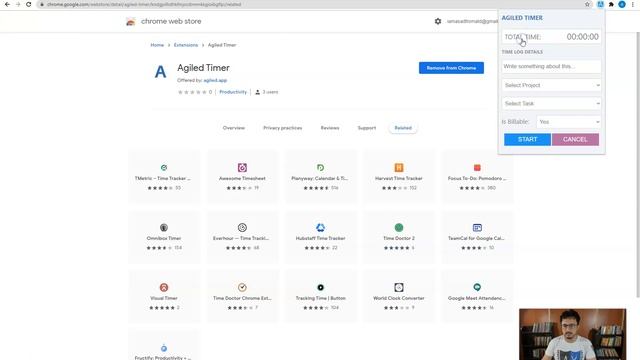This screenshot has height=360, width=640.
Task: Switch to the Privacy practices tab
Action: click(x=282, y=128)
